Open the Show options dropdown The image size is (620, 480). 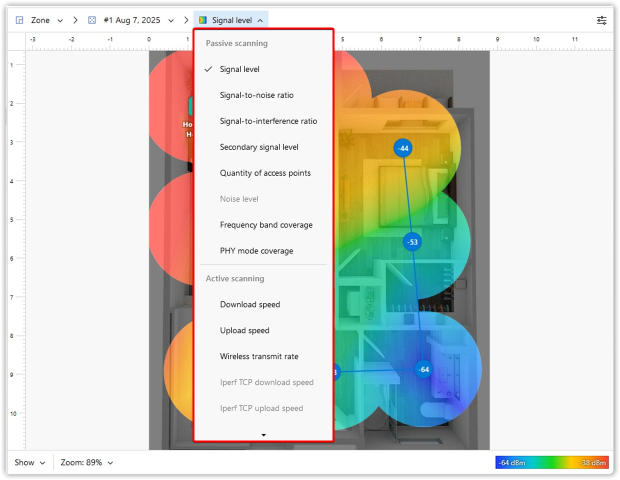pos(29,463)
